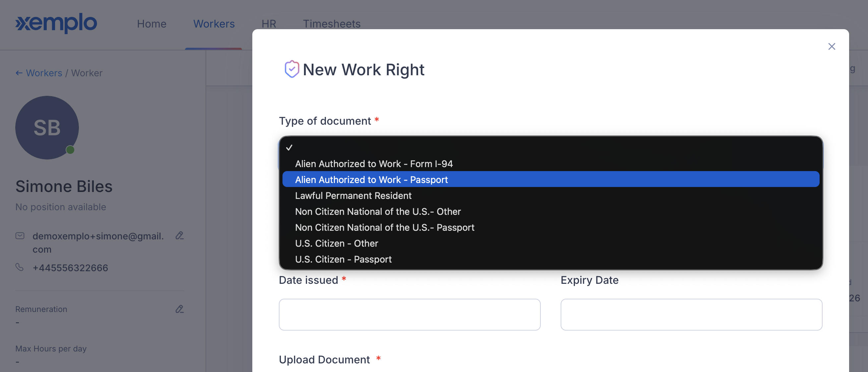Switch to the Timesheets tab
This screenshot has height=372, width=868.
(x=332, y=24)
